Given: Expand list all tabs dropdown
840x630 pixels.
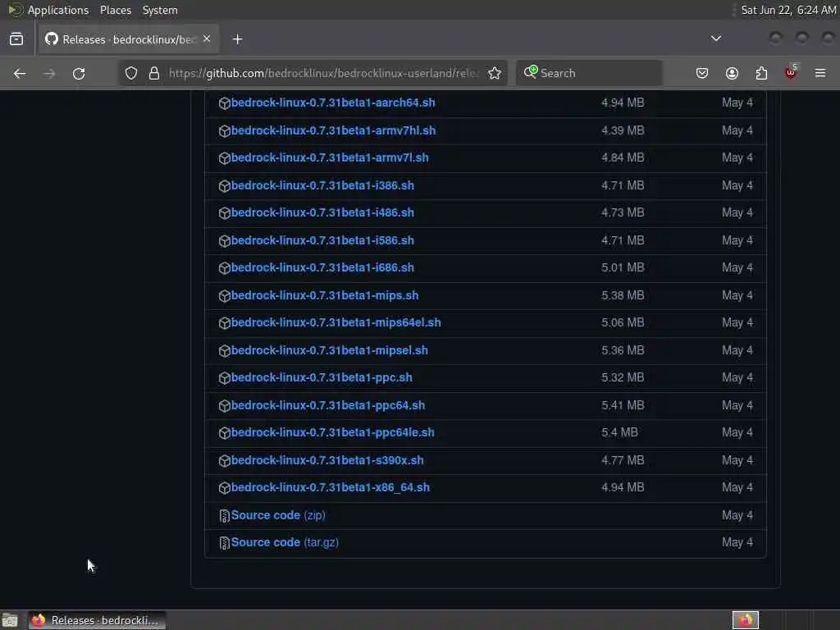Looking at the screenshot, I should tap(715, 39).
